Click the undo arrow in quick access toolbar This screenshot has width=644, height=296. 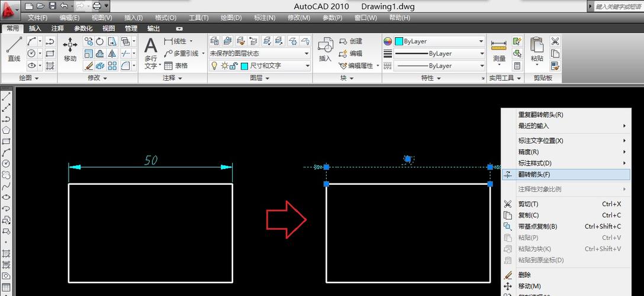tap(64, 6)
